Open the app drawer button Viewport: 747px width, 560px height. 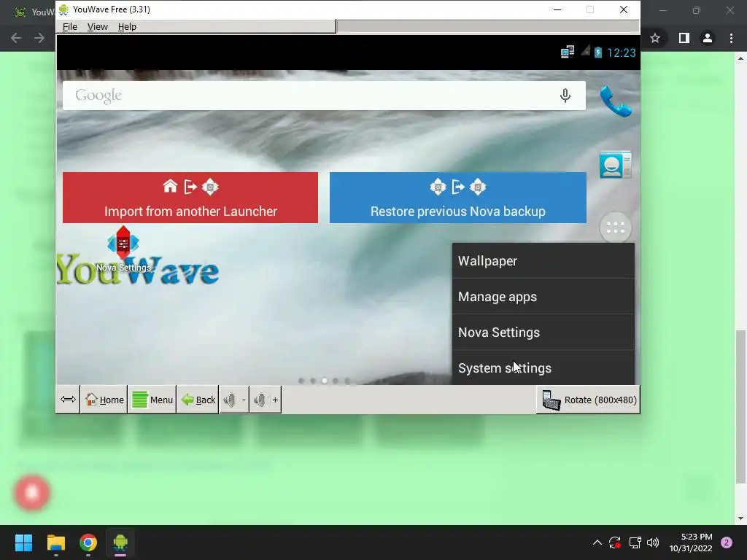616,228
